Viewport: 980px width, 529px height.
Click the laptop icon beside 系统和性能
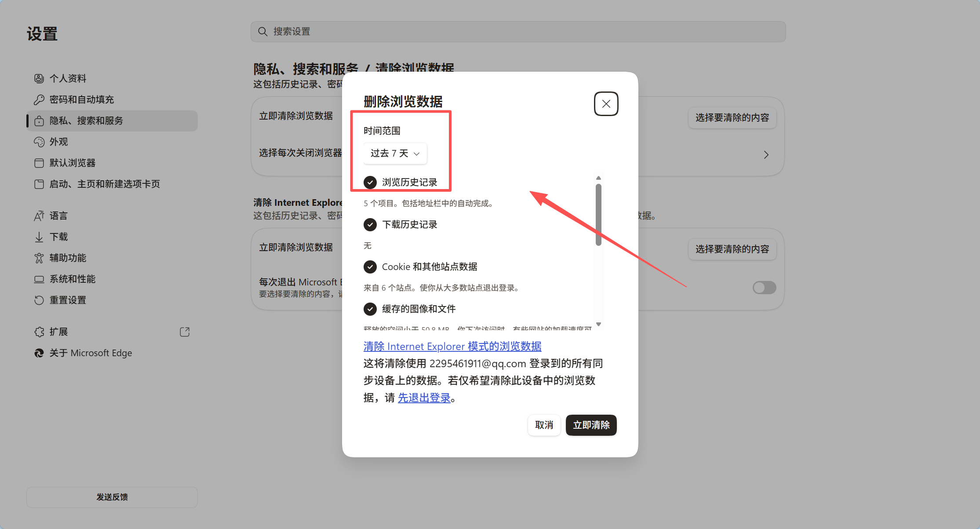click(x=39, y=279)
